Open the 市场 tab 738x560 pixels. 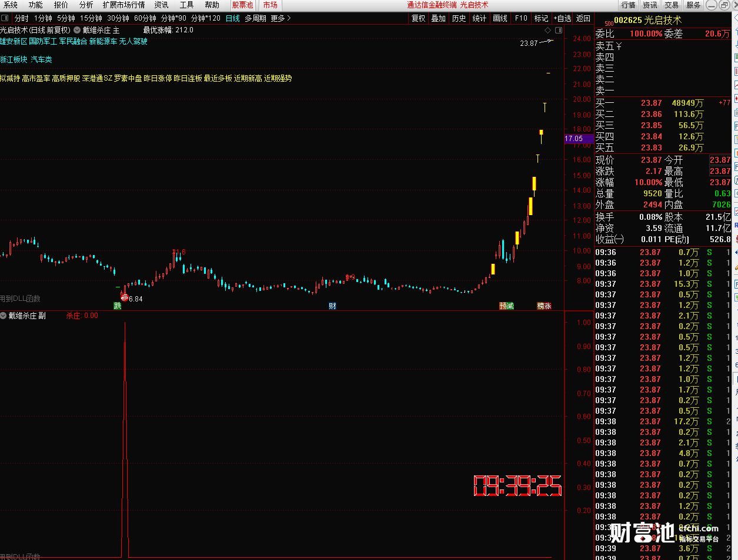tap(270, 5)
